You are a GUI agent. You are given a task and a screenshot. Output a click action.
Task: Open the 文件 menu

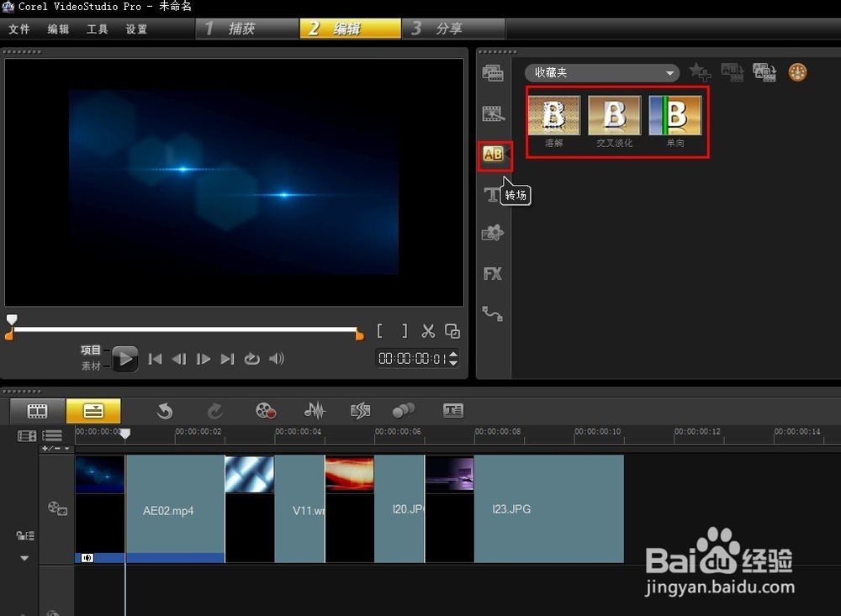[19, 29]
